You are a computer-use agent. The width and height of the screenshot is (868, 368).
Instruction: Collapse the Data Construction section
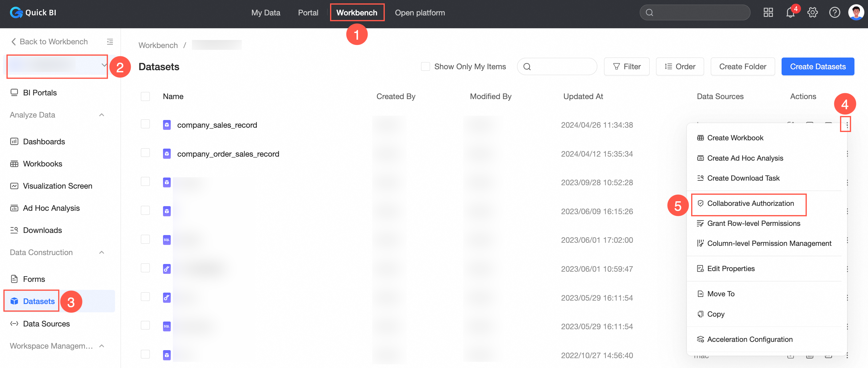click(102, 252)
